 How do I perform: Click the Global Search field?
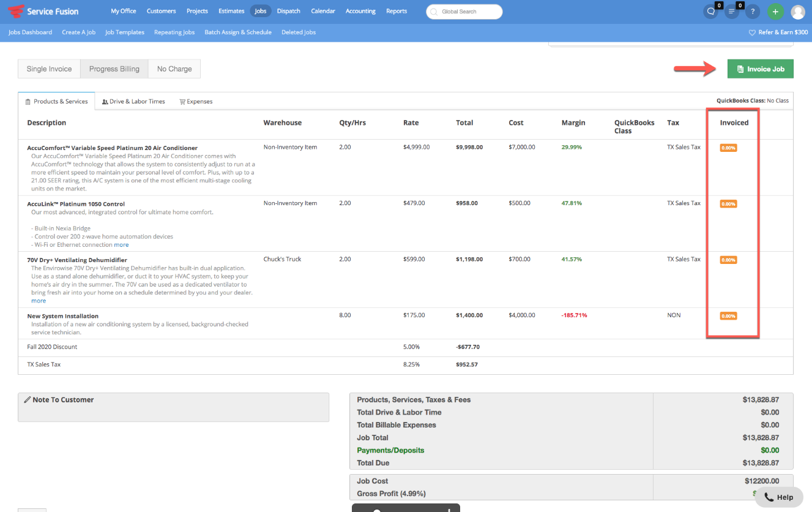point(464,12)
